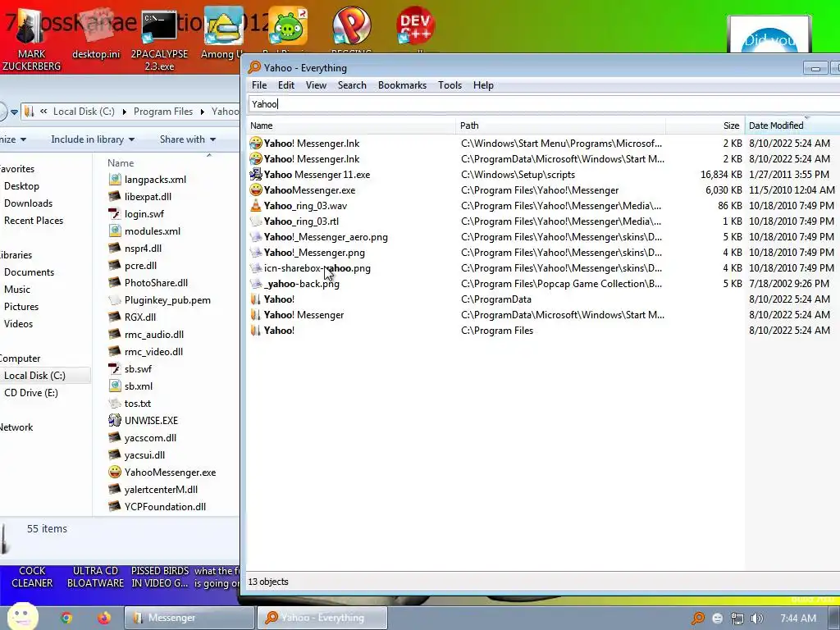840x630 pixels.
Task: Select CD Drive (E:) in Explorer sidebar
Action: point(31,393)
